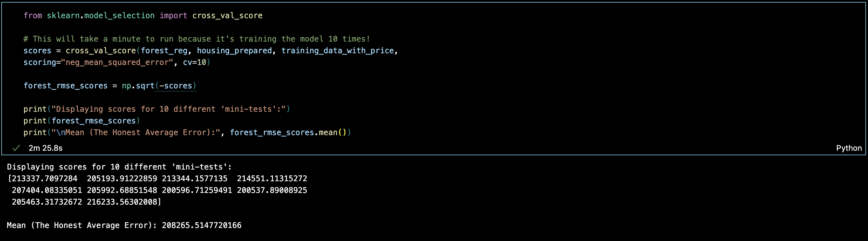
Task: Click the cv=10 parameter
Action: pos(194,62)
